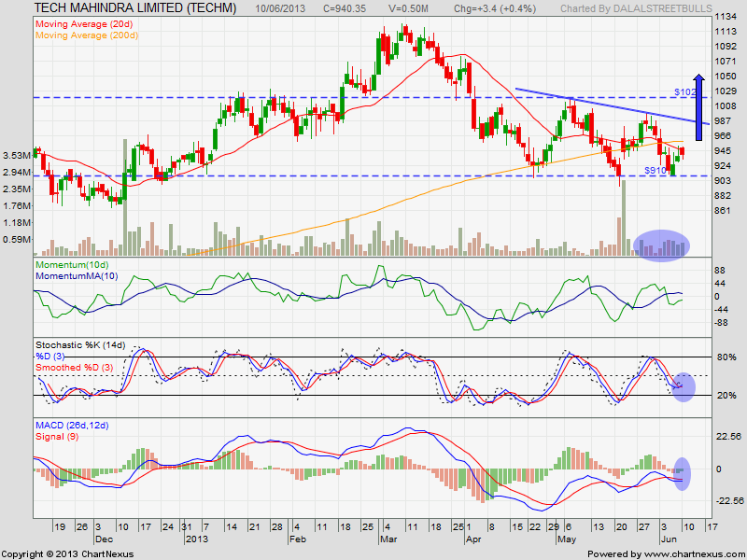This screenshot has width=747, height=560.
Task: Click the highlighted MACD crossover ellipse
Action: point(683,474)
